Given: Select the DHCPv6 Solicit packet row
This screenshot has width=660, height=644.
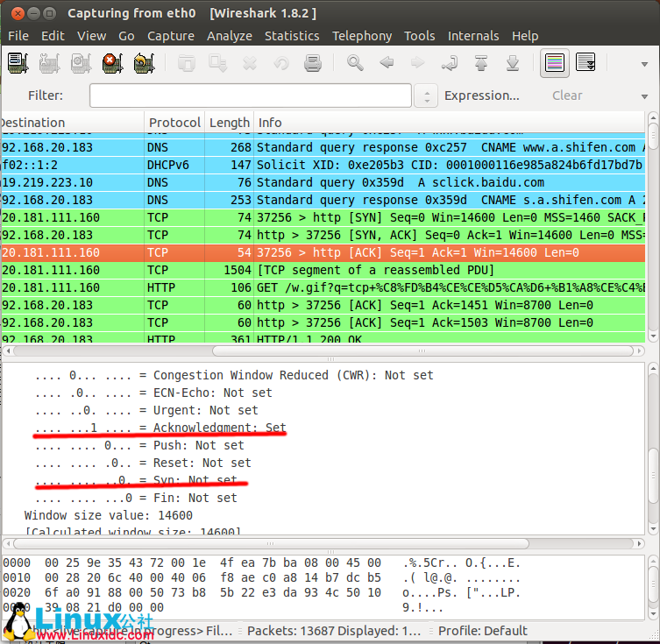Looking at the screenshot, I should (x=323, y=165).
